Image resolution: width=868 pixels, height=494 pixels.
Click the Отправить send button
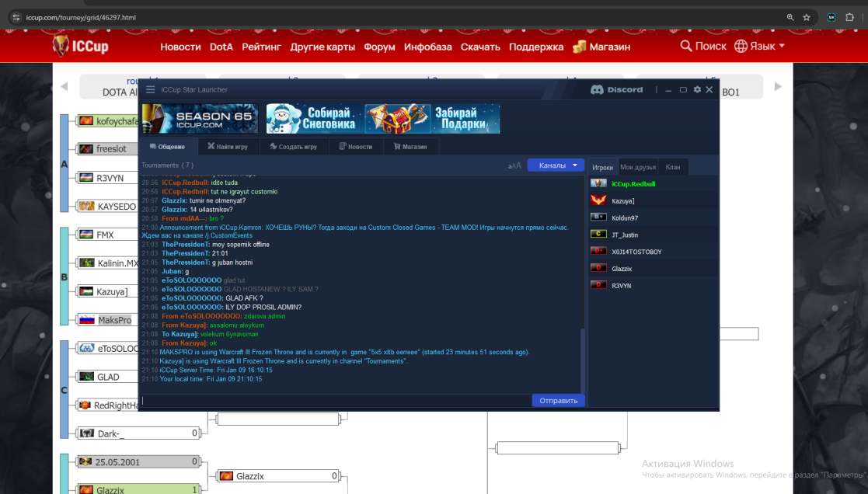click(x=559, y=401)
